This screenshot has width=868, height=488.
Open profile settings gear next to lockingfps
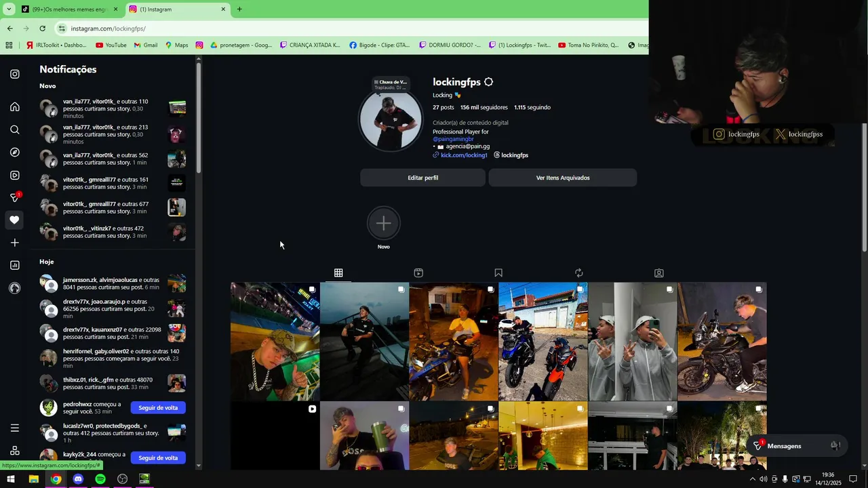(x=488, y=82)
